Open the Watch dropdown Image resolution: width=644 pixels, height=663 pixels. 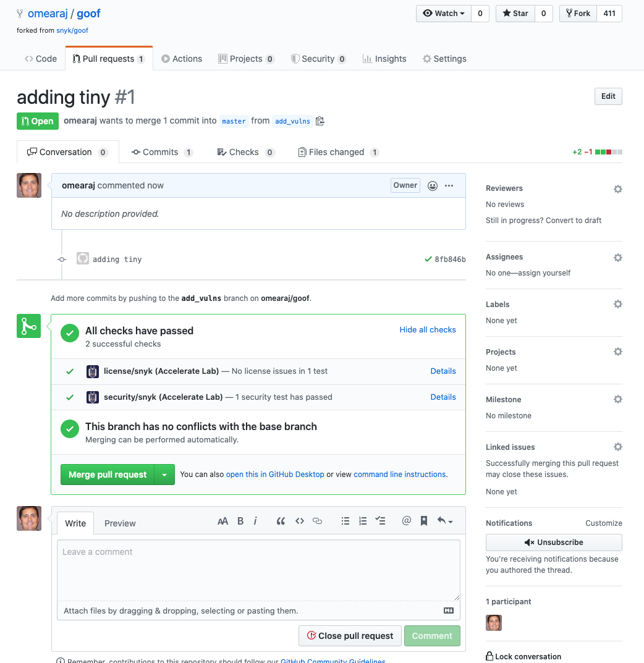click(444, 13)
